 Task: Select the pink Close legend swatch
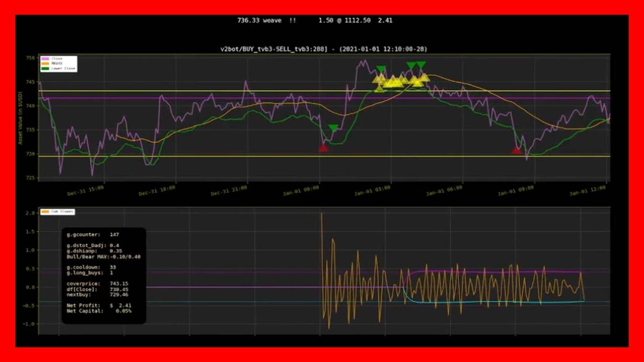(46, 59)
